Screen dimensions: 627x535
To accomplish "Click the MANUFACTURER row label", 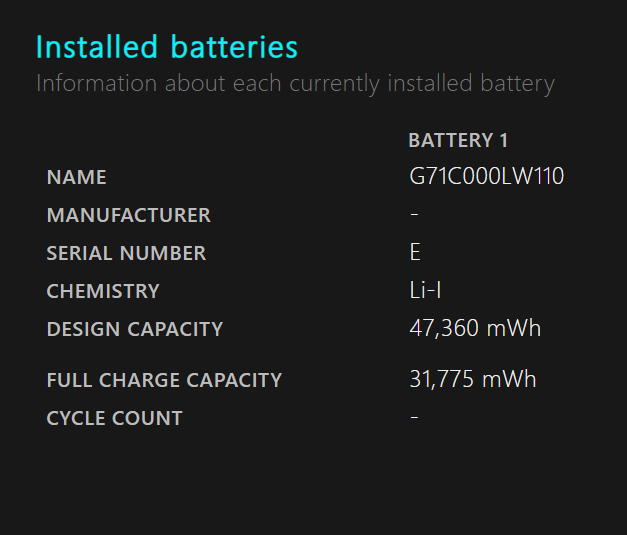I will coord(128,215).
